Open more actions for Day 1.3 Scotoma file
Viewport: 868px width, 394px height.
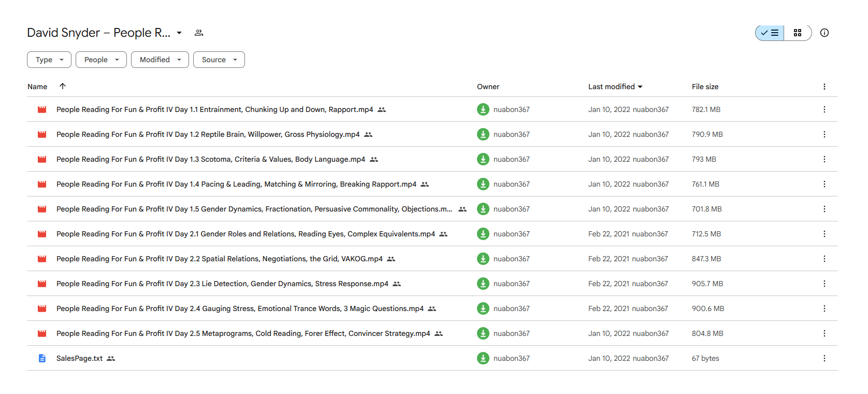pos(824,159)
